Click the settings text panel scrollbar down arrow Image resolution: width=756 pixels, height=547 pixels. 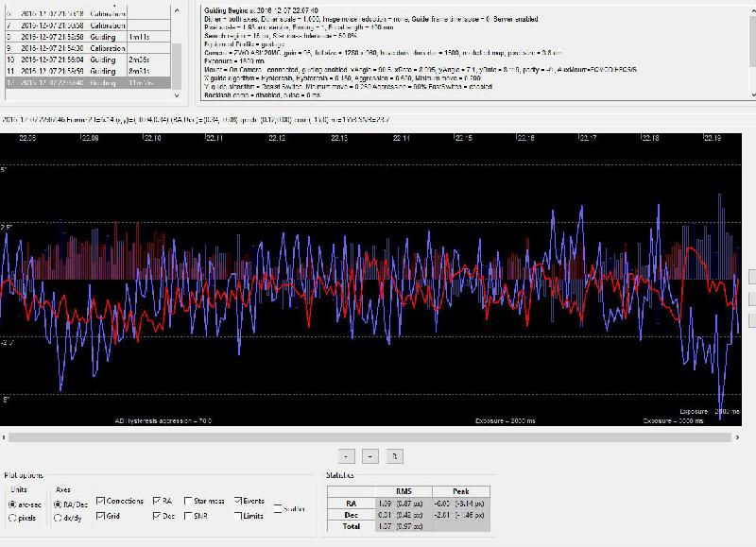pos(753,95)
